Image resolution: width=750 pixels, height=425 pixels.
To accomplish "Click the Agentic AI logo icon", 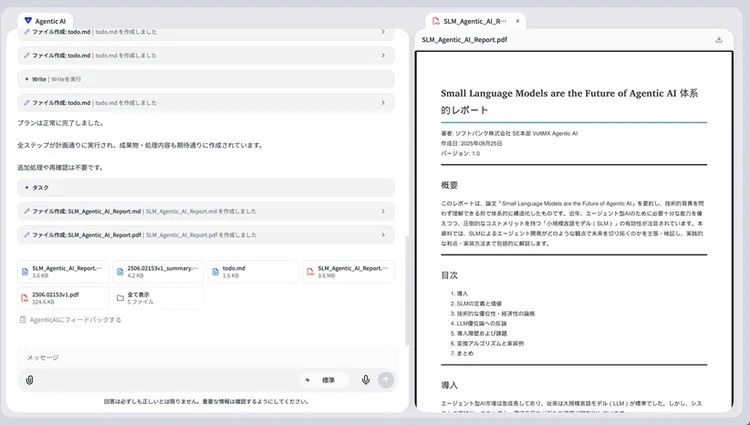I will (x=28, y=21).
